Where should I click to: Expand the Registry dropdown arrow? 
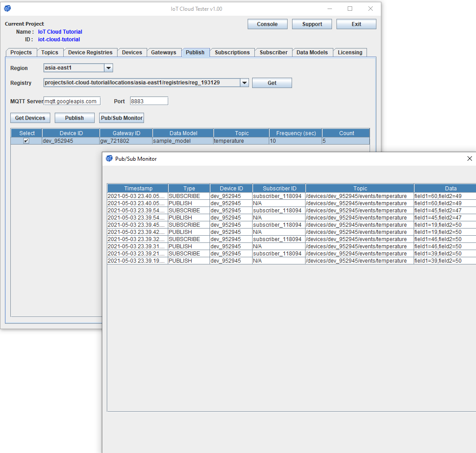click(x=245, y=83)
